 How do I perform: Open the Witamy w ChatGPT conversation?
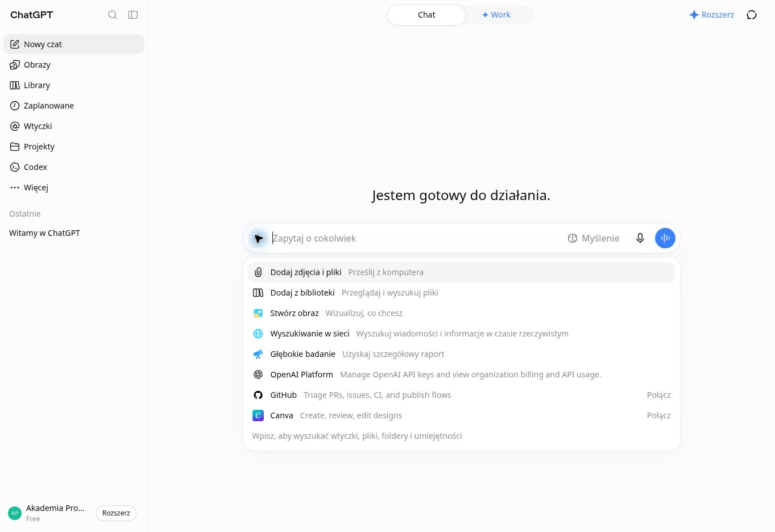tap(74, 233)
